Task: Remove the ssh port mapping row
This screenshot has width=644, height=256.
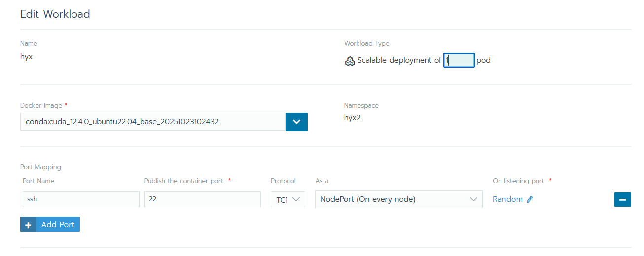Action: click(x=622, y=199)
